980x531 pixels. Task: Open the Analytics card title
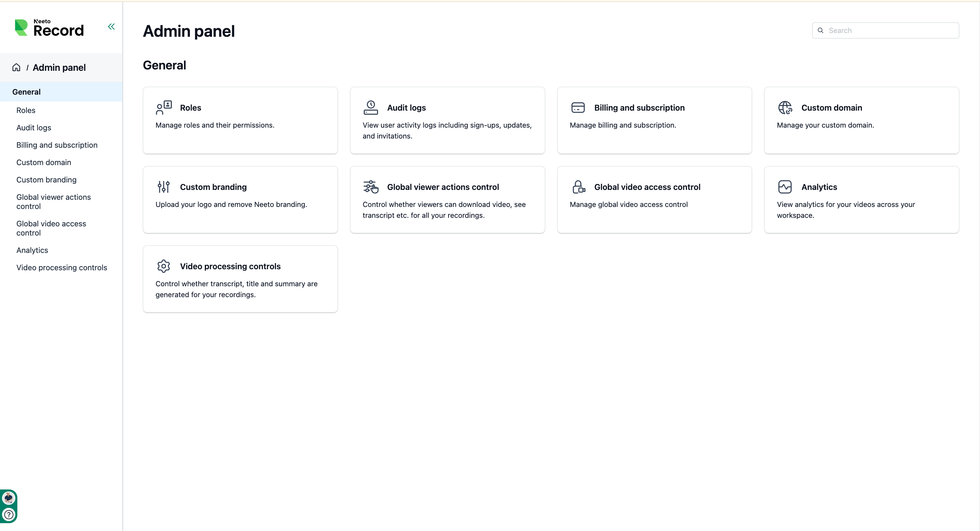(x=819, y=187)
